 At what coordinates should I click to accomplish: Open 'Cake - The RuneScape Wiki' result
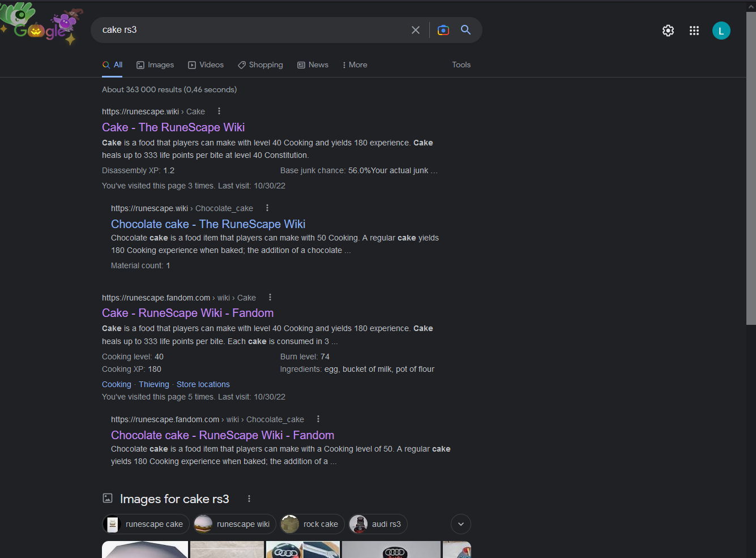(x=173, y=127)
